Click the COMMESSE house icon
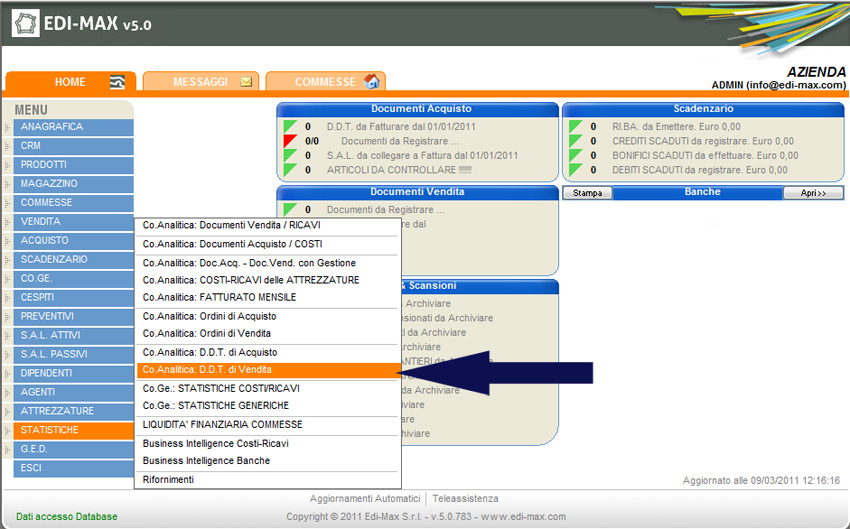Image resolution: width=850 pixels, height=529 pixels. coord(371,82)
